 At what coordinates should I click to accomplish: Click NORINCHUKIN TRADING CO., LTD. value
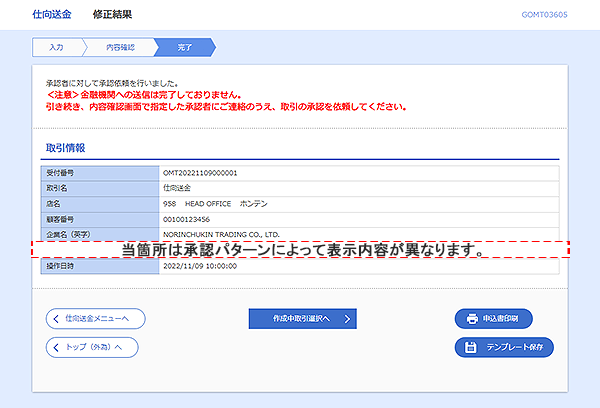coord(221,234)
